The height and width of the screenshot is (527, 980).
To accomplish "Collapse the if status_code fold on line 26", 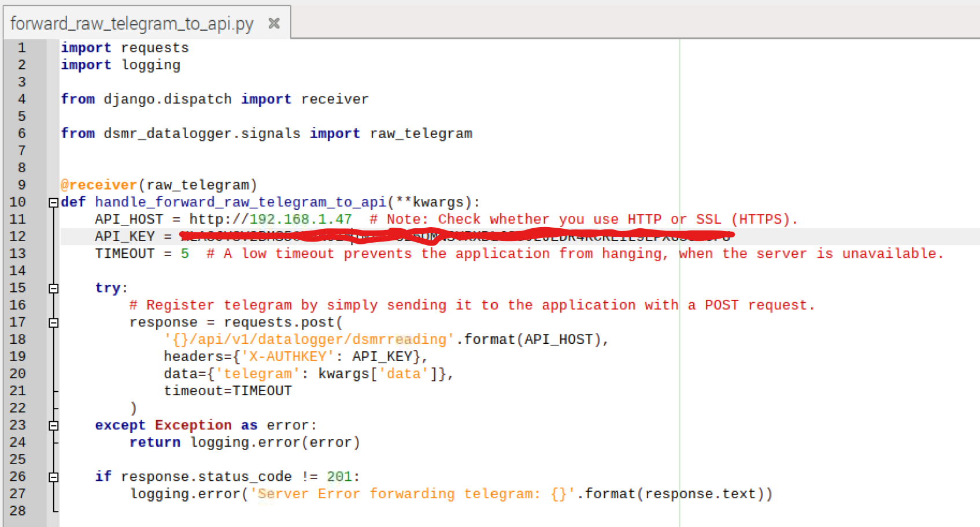I will pyautogui.click(x=54, y=477).
